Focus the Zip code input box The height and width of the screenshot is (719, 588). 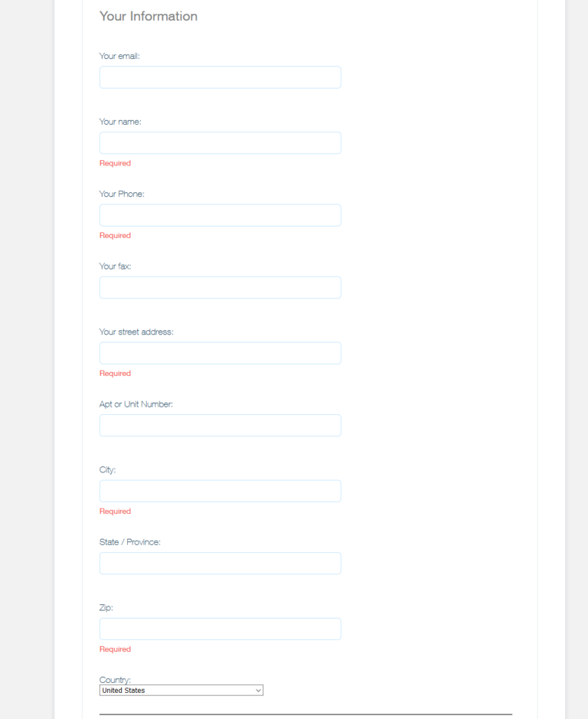220,629
